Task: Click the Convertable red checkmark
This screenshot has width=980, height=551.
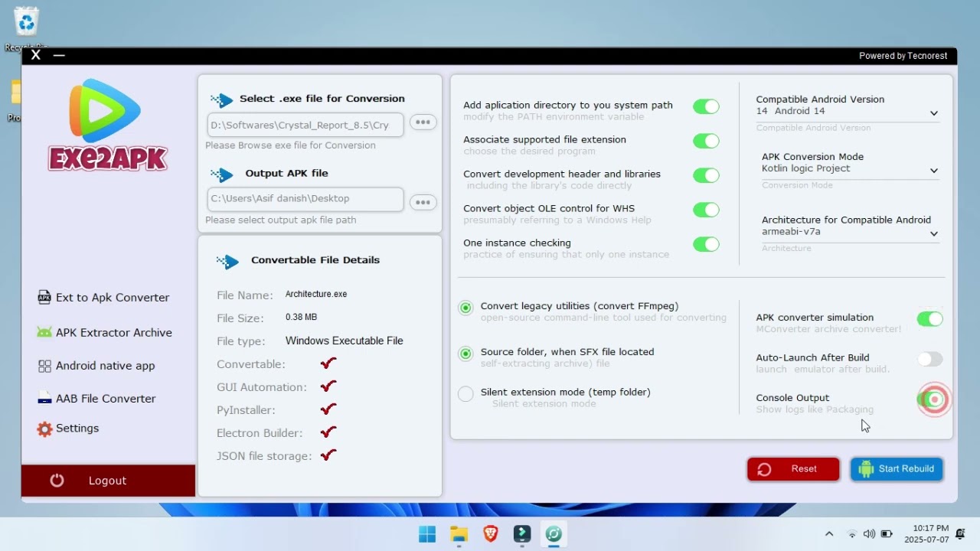Action: click(328, 363)
